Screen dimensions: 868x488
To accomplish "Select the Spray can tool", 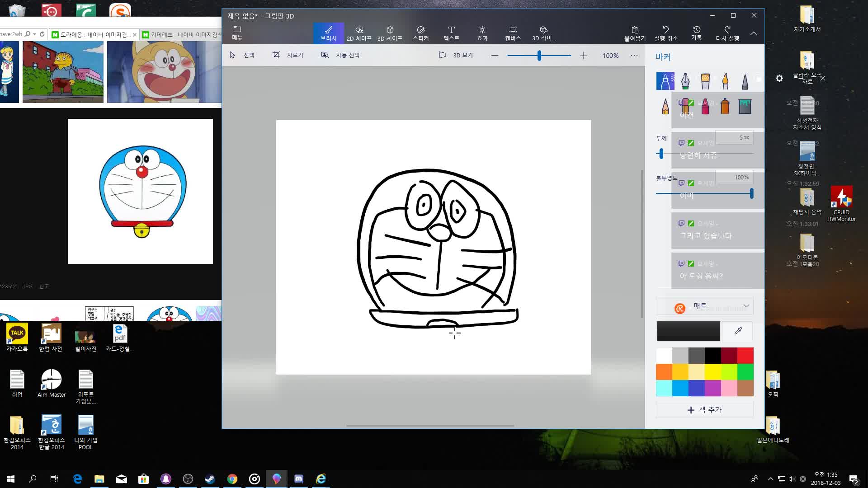I will coord(725,106).
